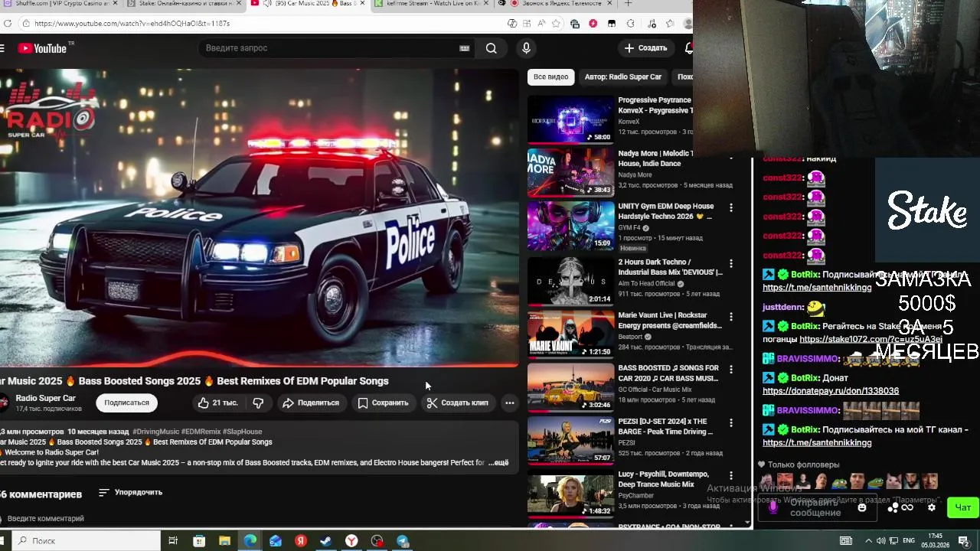Screen dimensions: 980x551
Task: Switch input language ENG
Action: tap(910, 541)
